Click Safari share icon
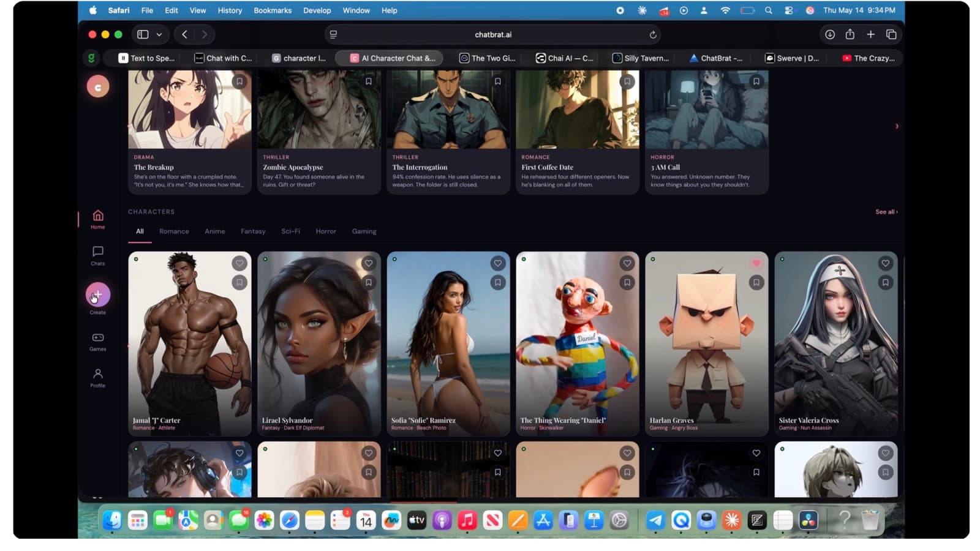980x551 pixels. tap(850, 34)
